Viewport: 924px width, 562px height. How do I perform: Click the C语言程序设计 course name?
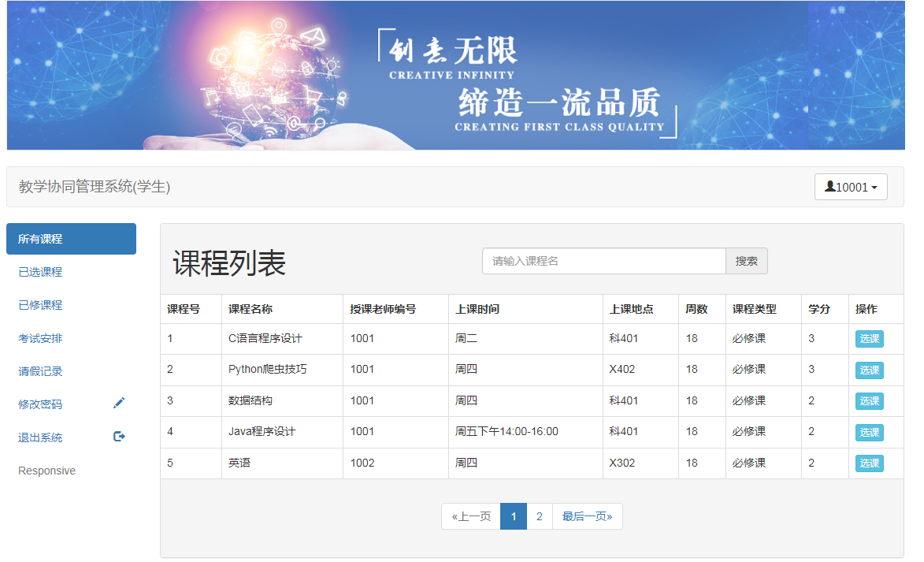point(265,338)
